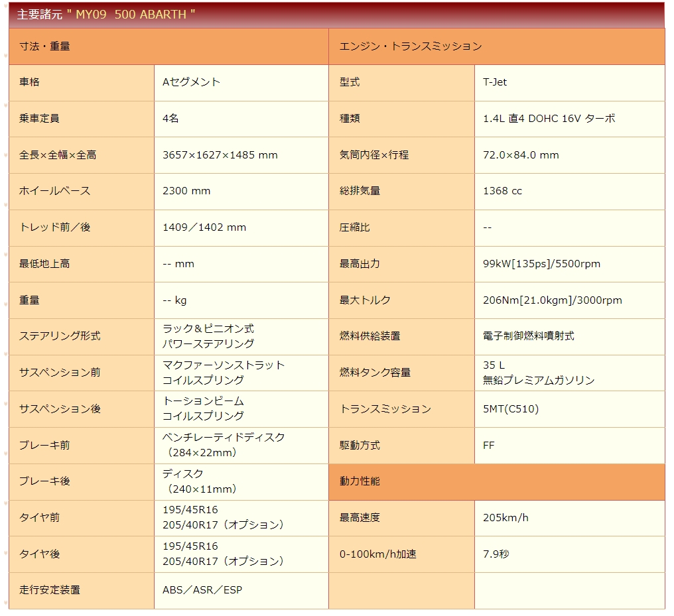The image size is (674, 616).
Task: Select the '3657×1627×1485 mm' value
Action: (x=220, y=154)
